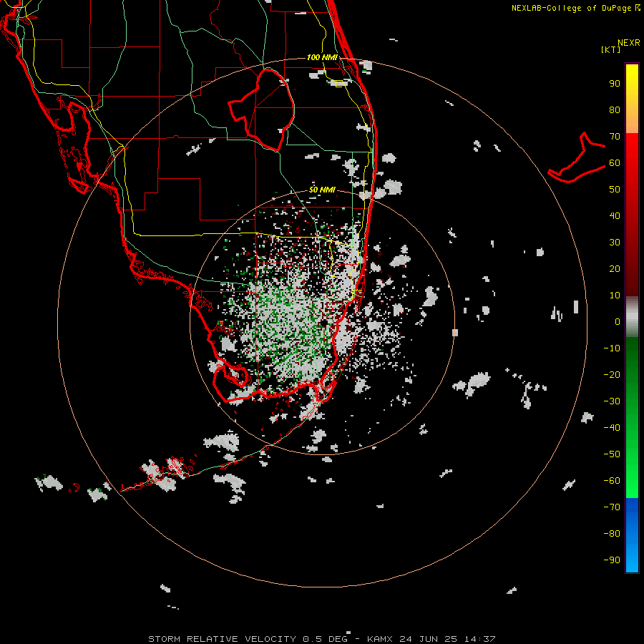The image size is (644, 644).
Task: Click the -40 value on velocity scale
Action: coord(612,428)
